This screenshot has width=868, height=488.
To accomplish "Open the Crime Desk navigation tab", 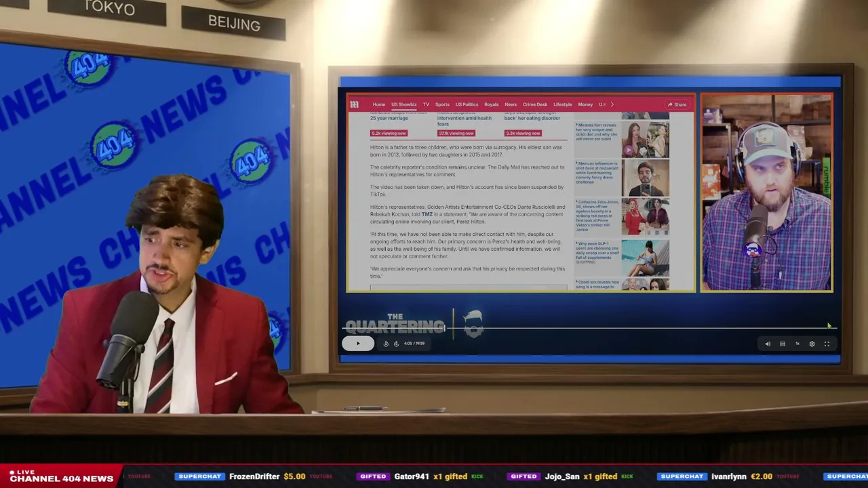I will pos(535,104).
